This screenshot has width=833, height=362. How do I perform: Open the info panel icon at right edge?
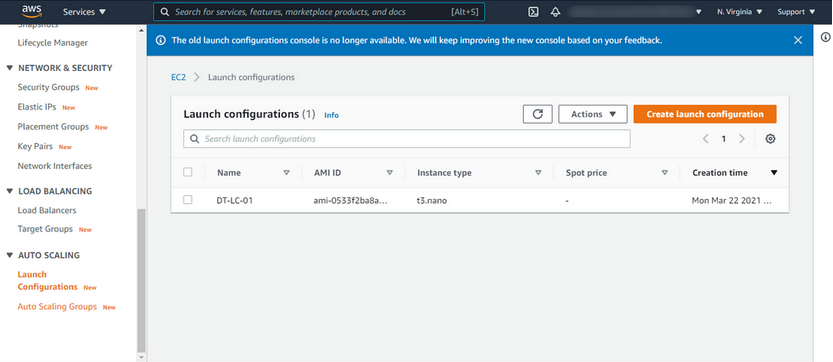825,37
